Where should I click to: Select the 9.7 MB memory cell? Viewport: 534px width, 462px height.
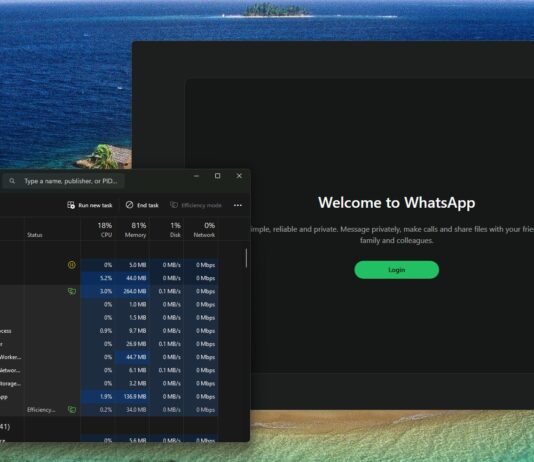click(133, 331)
